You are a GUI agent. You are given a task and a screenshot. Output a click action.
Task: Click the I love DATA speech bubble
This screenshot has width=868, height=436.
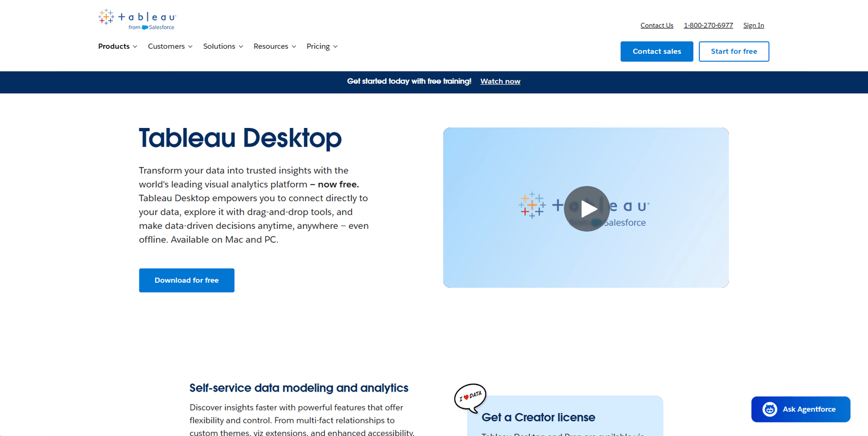(x=470, y=397)
